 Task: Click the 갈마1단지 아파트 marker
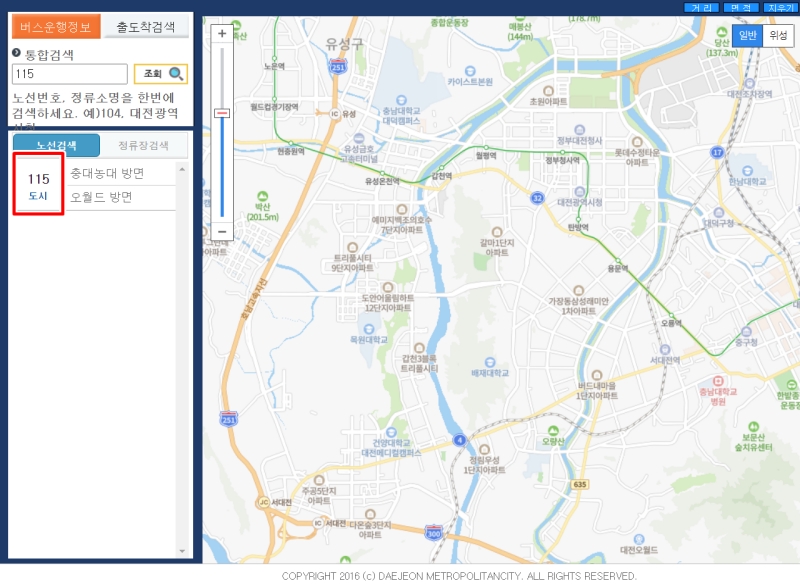pyautogui.click(x=497, y=232)
